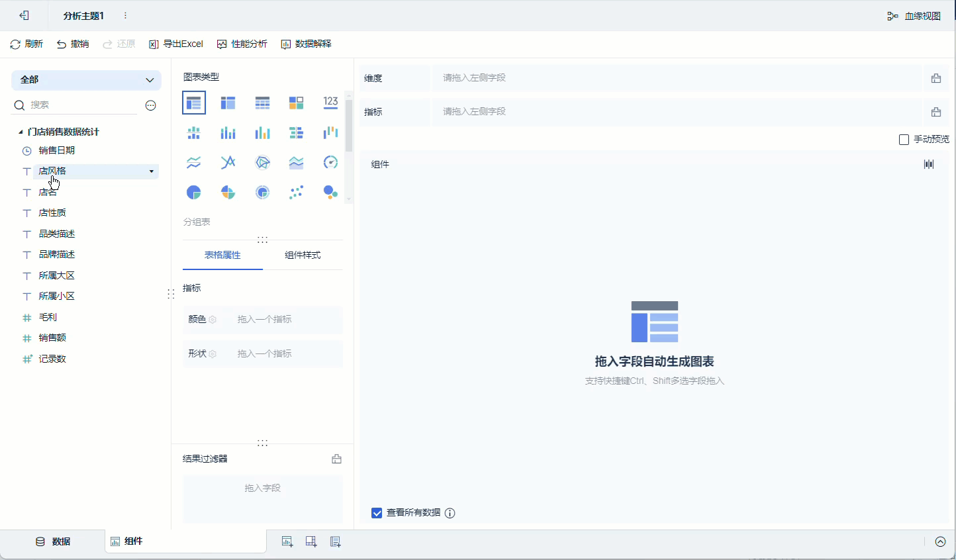Open the 全部 dataset dropdown

(x=86, y=80)
